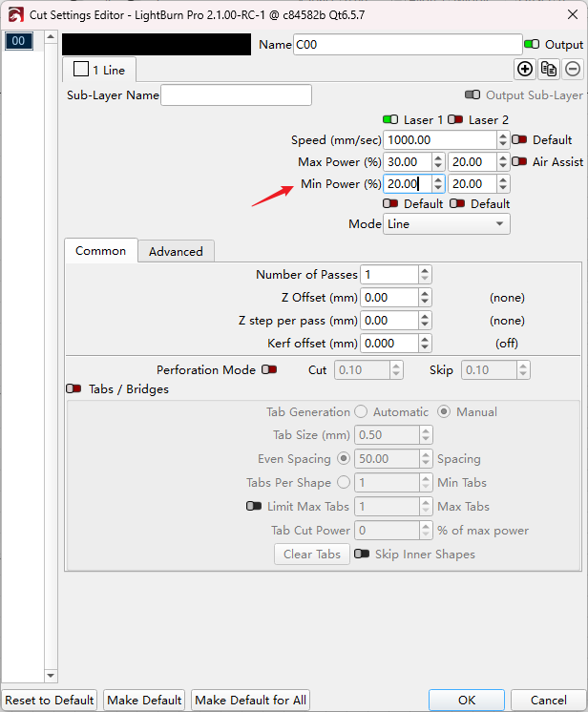Click the Reset to Default button
Image resolution: width=588 pixels, height=712 pixels.
(50, 700)
